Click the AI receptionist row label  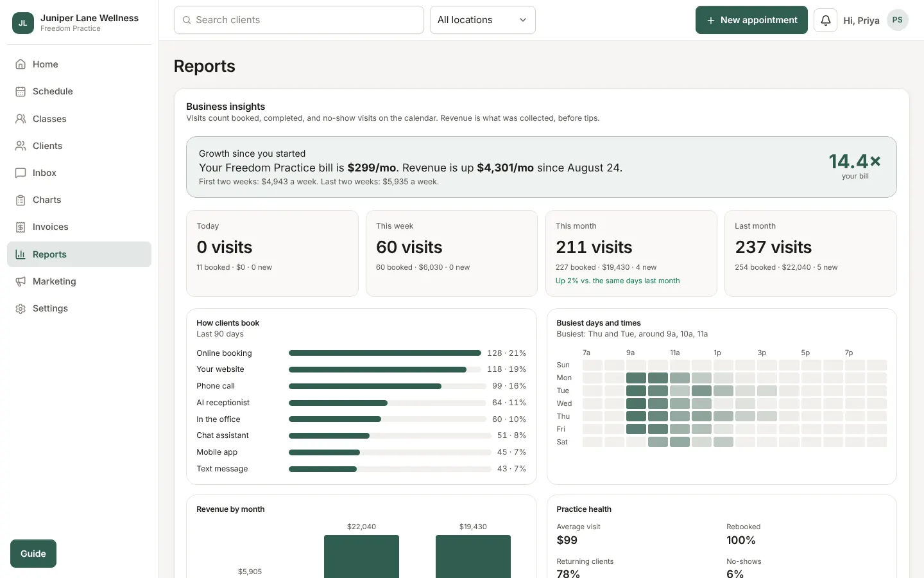pos(223,403)
